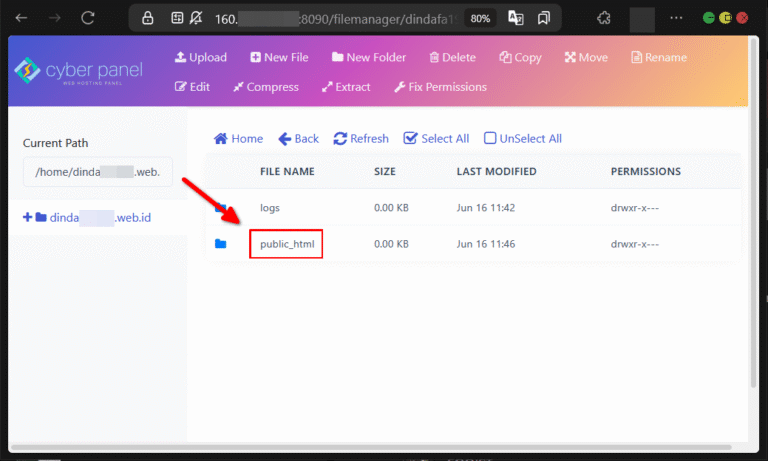Click permissions of public_html row
The height and width of the screenshot is (461, 768).
[634, 244]
